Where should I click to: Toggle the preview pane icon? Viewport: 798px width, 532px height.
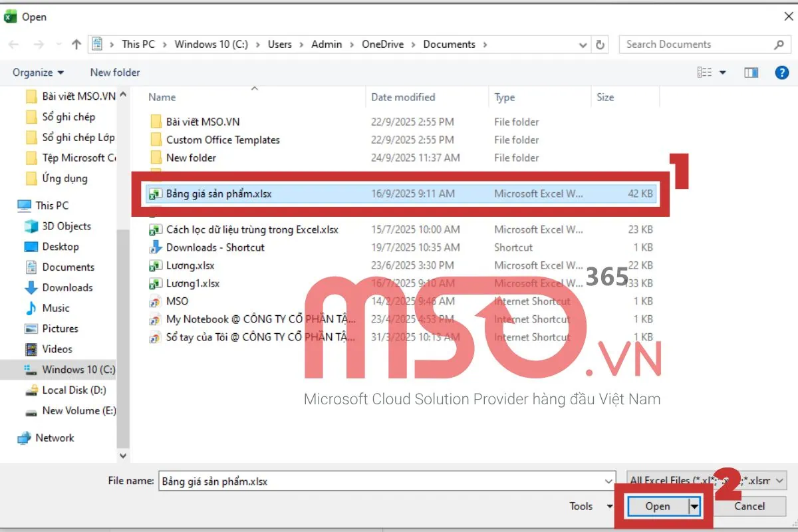[x=751, y=72]
